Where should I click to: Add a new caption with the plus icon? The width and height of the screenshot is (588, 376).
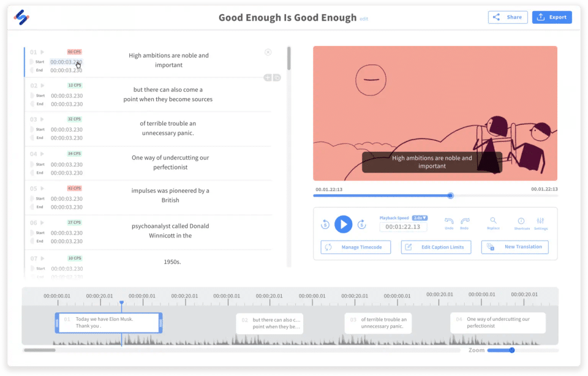tap(268, 78)
